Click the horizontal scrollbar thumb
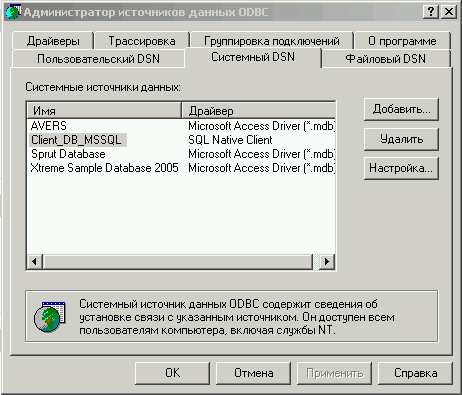 [178, 261]
